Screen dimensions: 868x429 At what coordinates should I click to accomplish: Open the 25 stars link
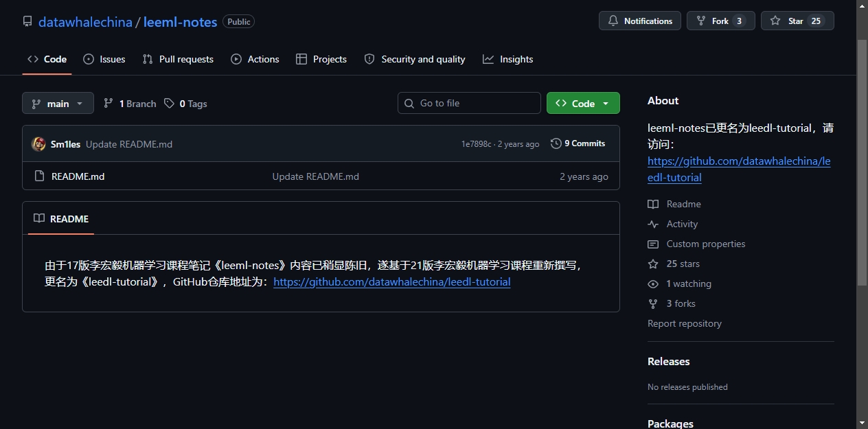pos(674,264)
